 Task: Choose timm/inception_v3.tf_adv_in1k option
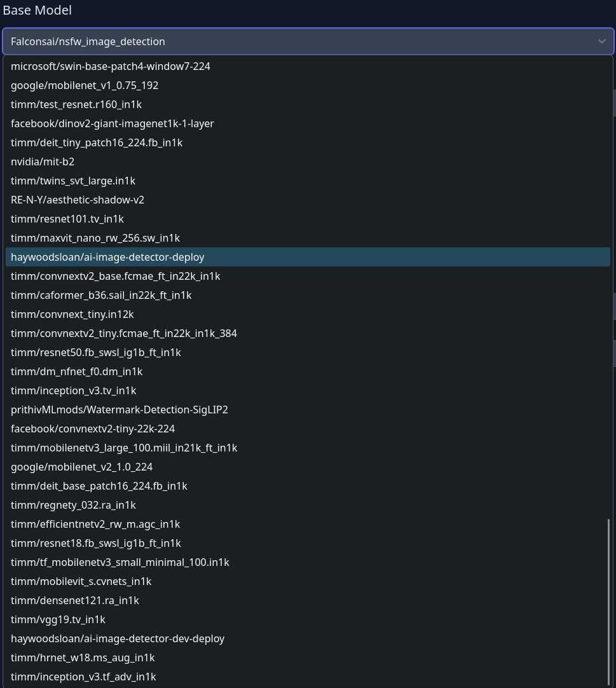(x=308, y=677)
